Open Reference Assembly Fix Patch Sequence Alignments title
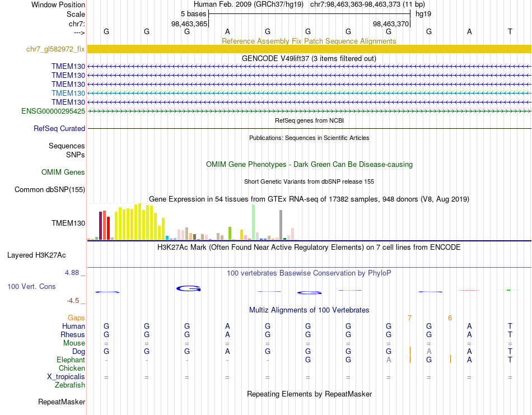The height and width of the screenshot is (415, 532). 309,41
